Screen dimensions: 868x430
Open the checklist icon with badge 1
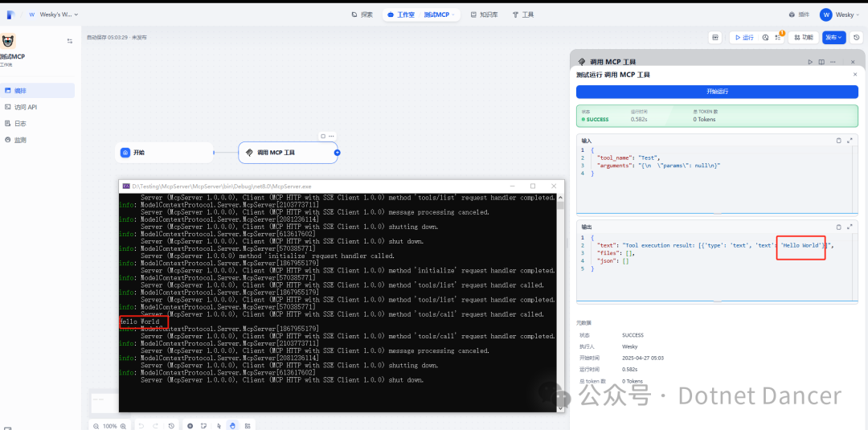778,38
